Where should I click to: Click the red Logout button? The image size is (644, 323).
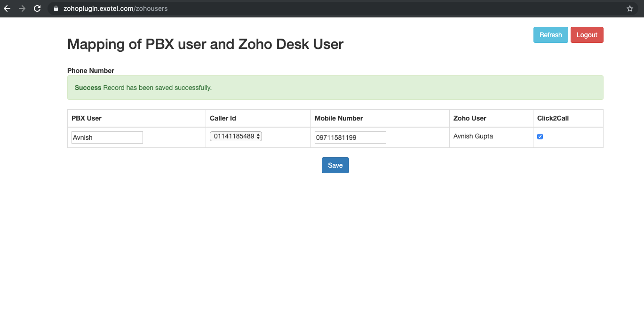[587, 35]
